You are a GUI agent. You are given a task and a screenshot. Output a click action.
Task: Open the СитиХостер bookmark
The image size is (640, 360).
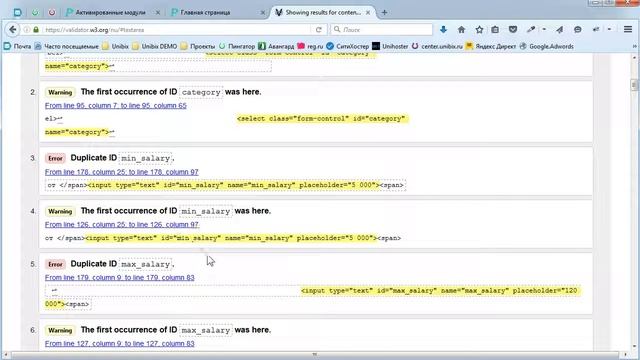pos(348,47)
